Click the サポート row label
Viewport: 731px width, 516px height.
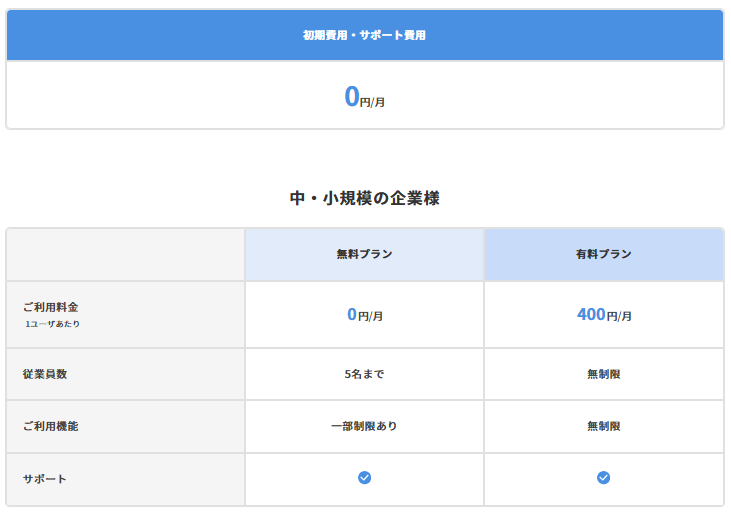point(45,479)
